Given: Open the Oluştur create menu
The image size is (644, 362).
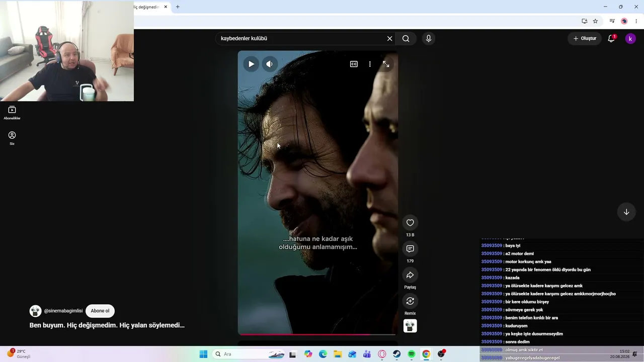Looking at the screenshot, I should pos(585,39).
